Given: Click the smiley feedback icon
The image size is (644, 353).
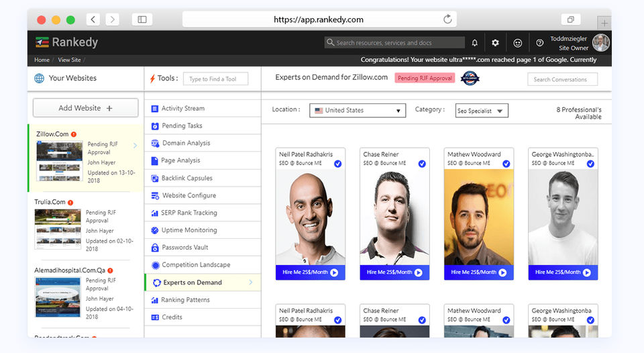Looking at the screenshot, I should 517,43.
